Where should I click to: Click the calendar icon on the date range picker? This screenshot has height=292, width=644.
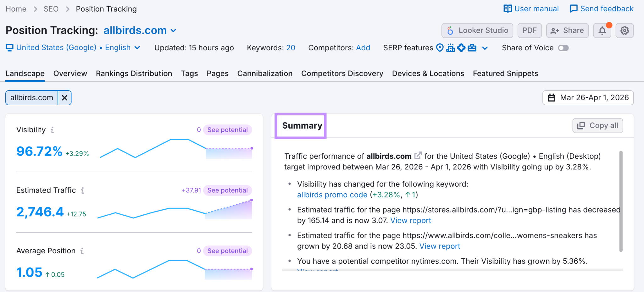click(552, 97)
